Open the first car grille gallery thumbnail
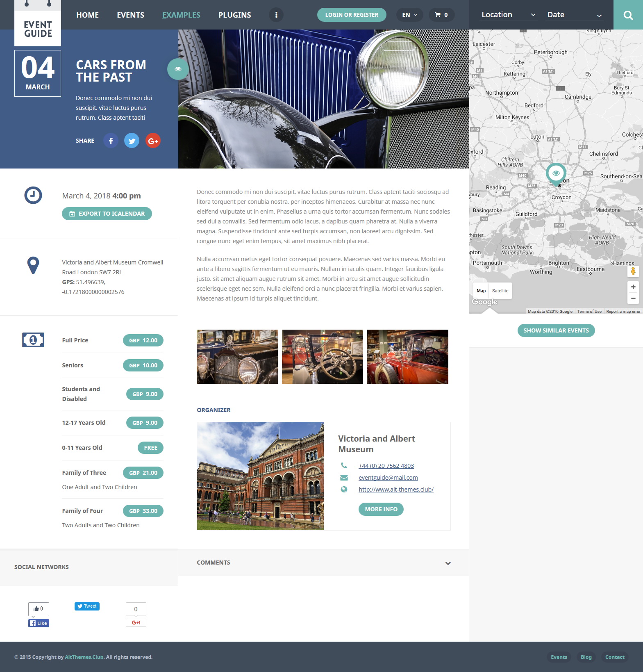This screenshot has height=672, width=643. (x=237, y=357)
